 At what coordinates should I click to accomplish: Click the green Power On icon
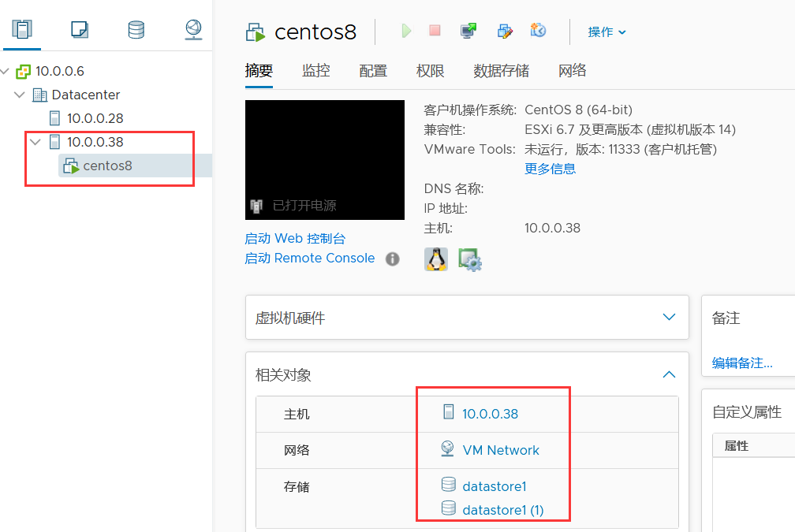coord(406,31)
